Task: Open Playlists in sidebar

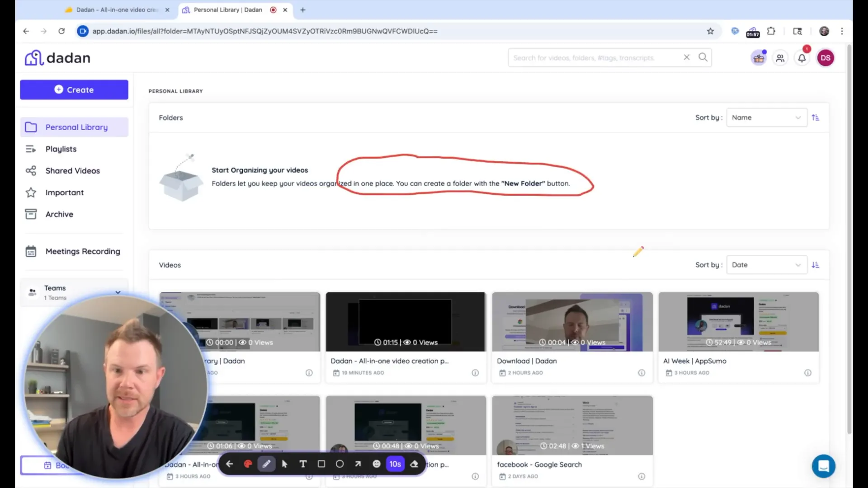Action: 61,149
